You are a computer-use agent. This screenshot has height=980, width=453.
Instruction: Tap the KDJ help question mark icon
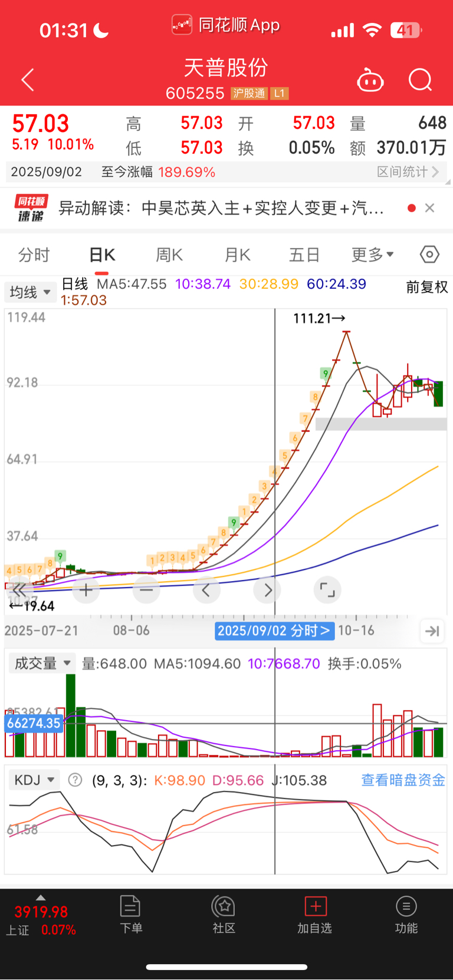click(75, 780)
